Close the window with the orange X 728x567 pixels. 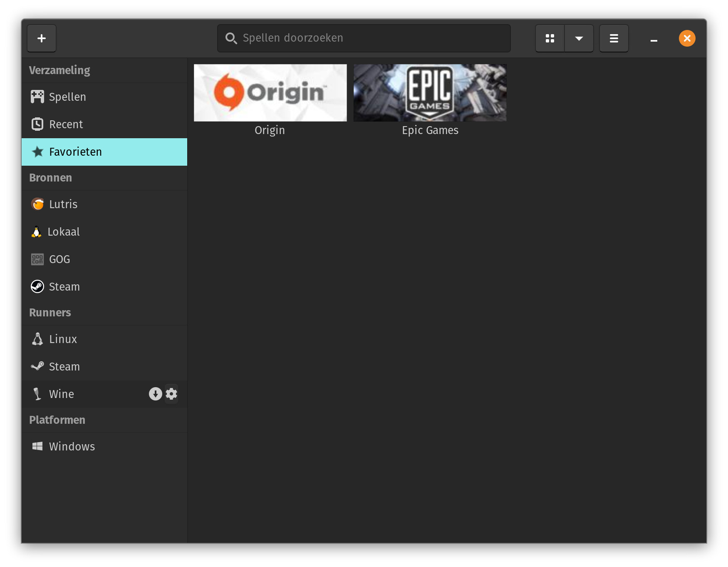(x=687, y=38)
